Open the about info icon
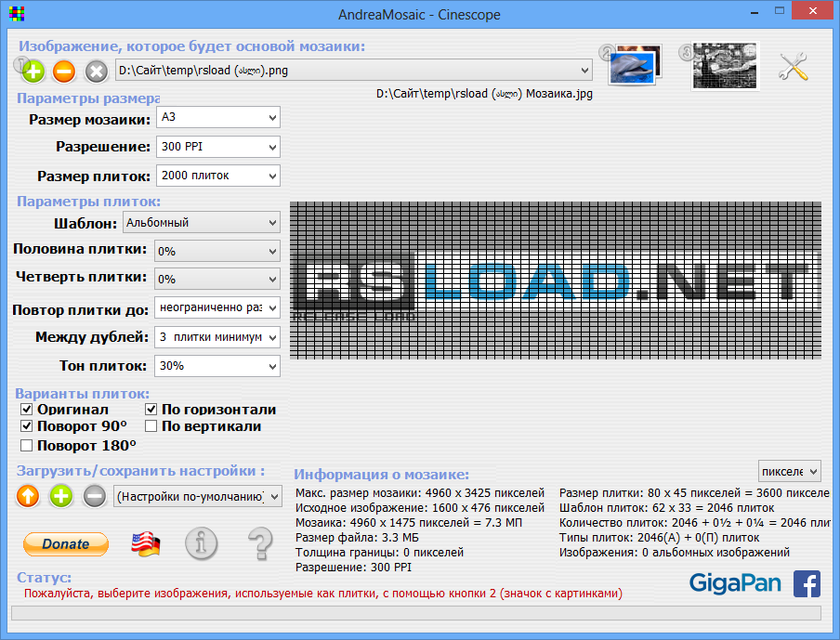Viewport: 840px width, 640px height. [202, 543]
